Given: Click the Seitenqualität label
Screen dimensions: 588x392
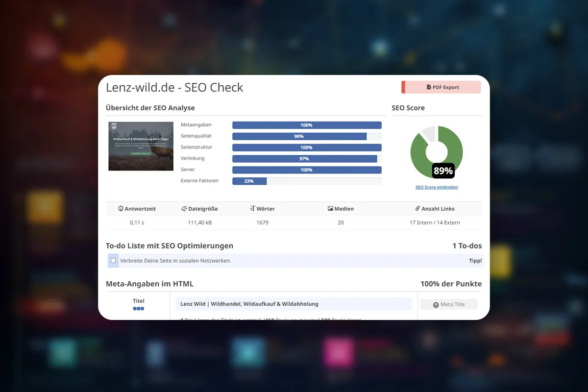Looking at the screenshot, I should 196,136.
